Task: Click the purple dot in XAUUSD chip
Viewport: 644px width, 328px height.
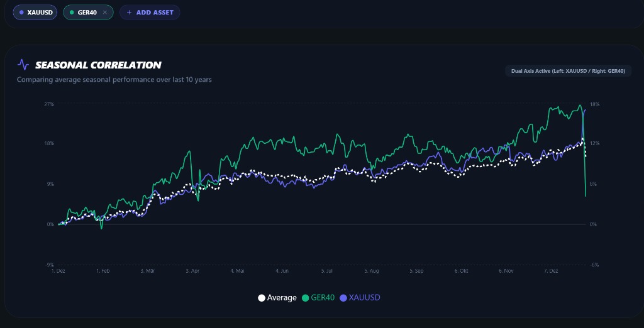Action: [22, 13]
